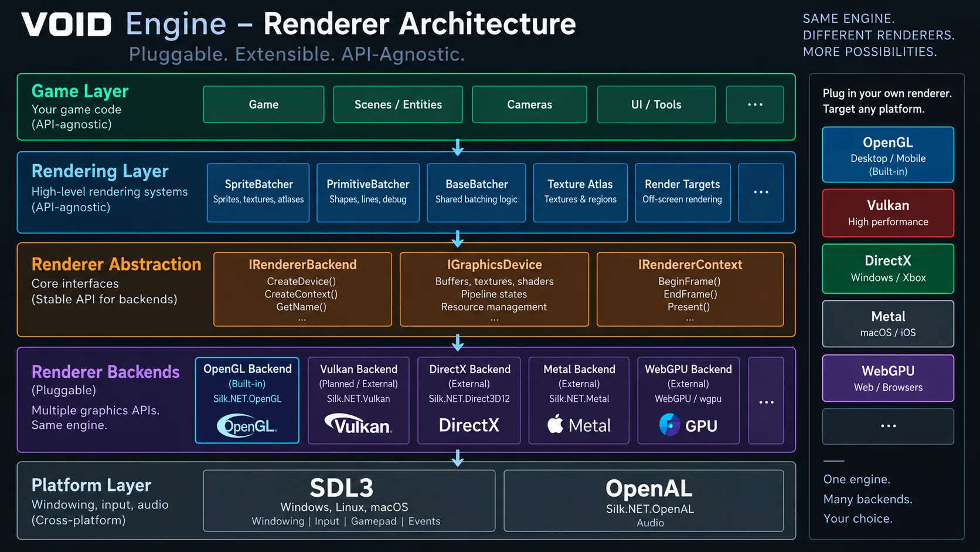The image size is (980, 552).
Task: Click the ellipsis box in Rendering Layer
Action: tap(761, 192)
